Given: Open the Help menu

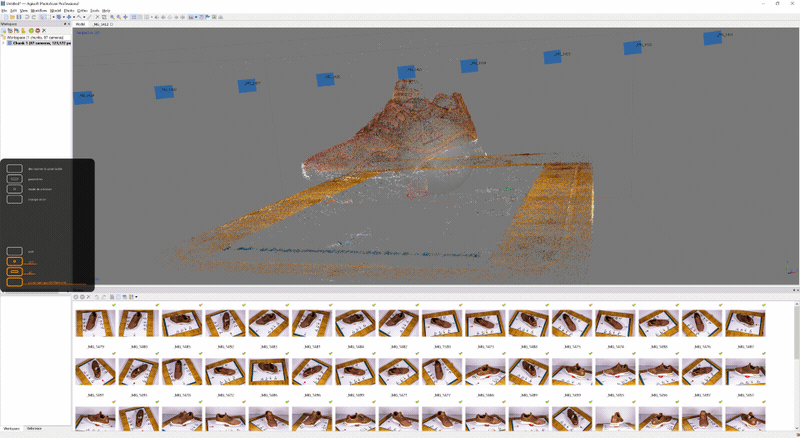Looking at the screenshot, I should (x=106, y=10).
